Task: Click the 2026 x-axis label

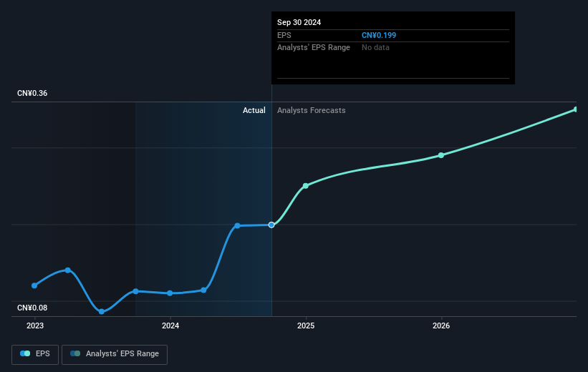Action: coord(441,325)
